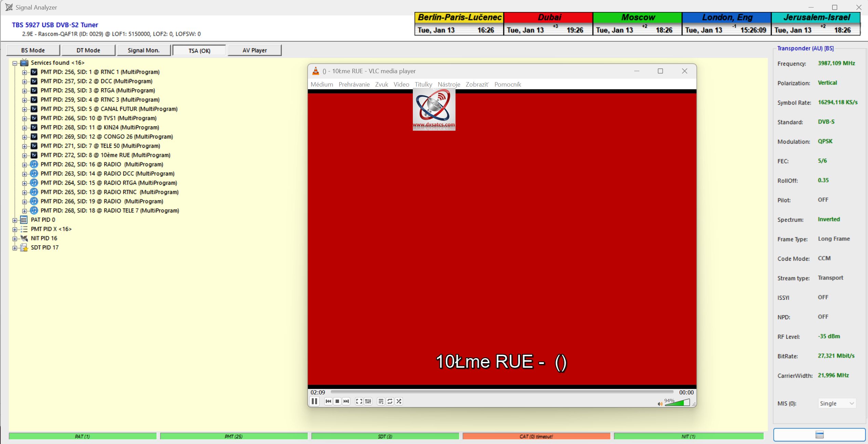This screenshot has height=444, width=868.
Task: Go to previous media in VLC
Action: coord(328,401)
